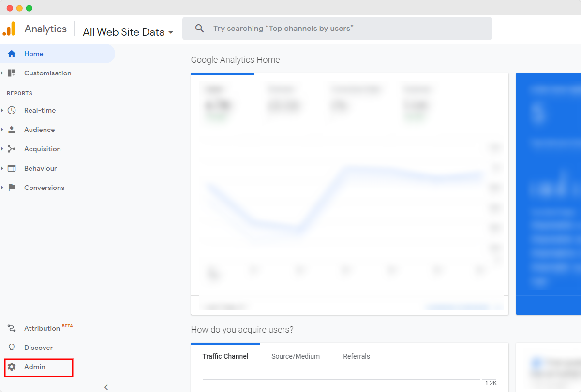The image size is (581, 392).
Task: Collapse the sidebar with the chevron
Action: coord(105,387)
